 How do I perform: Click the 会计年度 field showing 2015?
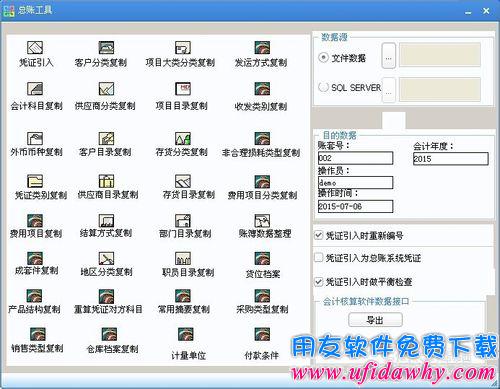[x=451, y=159]
